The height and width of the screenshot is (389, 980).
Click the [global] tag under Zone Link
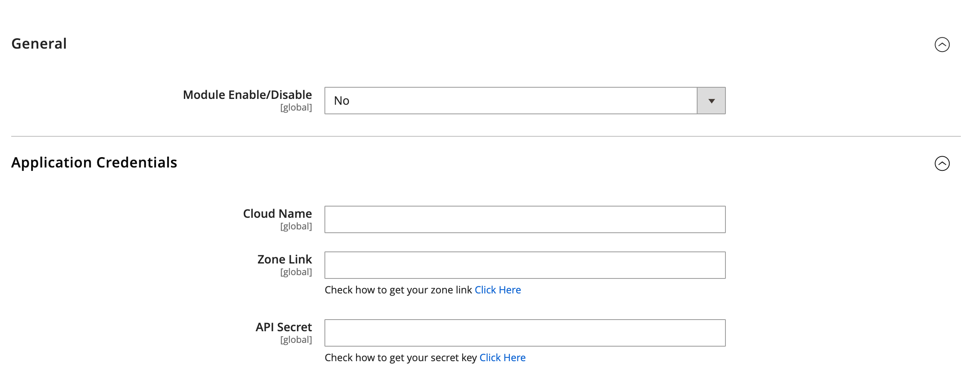click(296, 272)
